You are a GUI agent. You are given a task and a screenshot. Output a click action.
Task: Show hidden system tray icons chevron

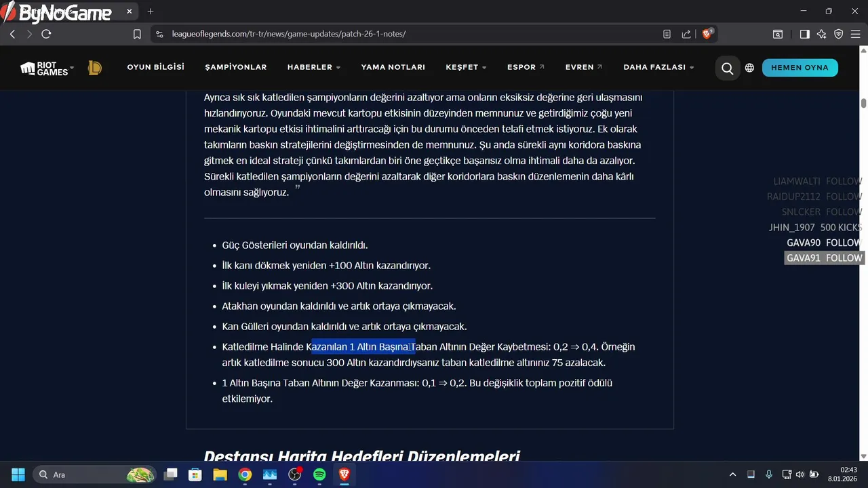[732, 474]
